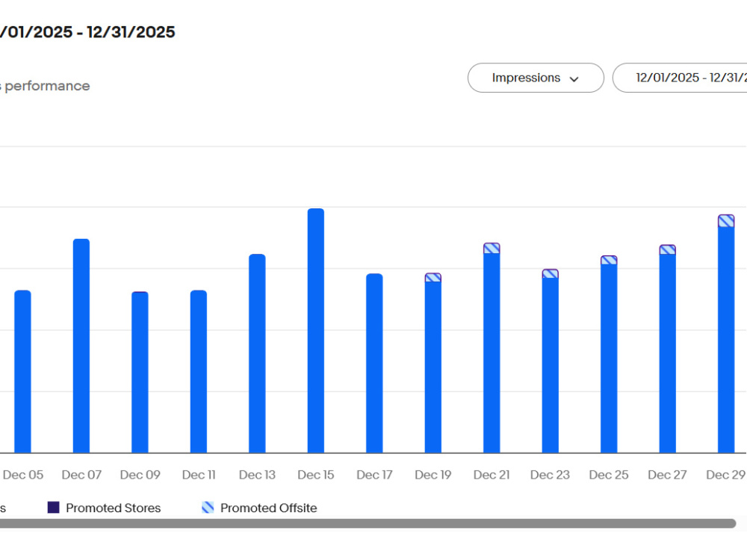Screen dimensions: 747x560
Task: Click the Dec 09 axis label
Action: (140, 475)
